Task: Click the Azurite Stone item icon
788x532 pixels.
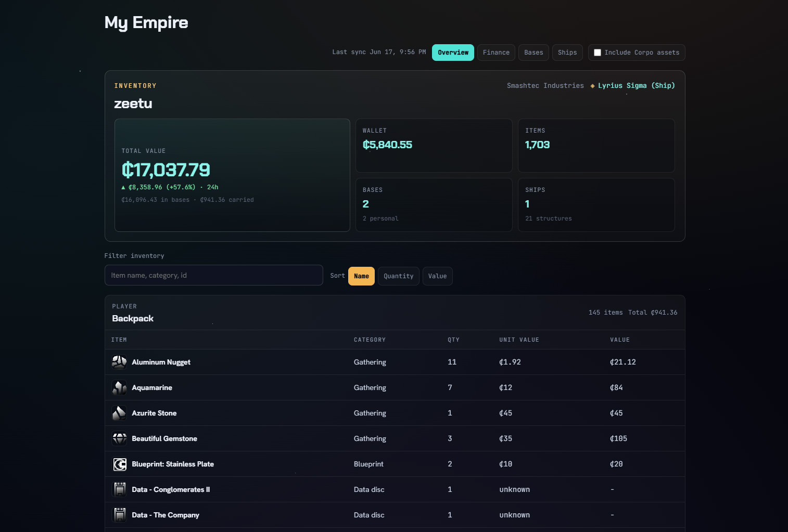Action: pyautogui.click(x=119, y=413)
